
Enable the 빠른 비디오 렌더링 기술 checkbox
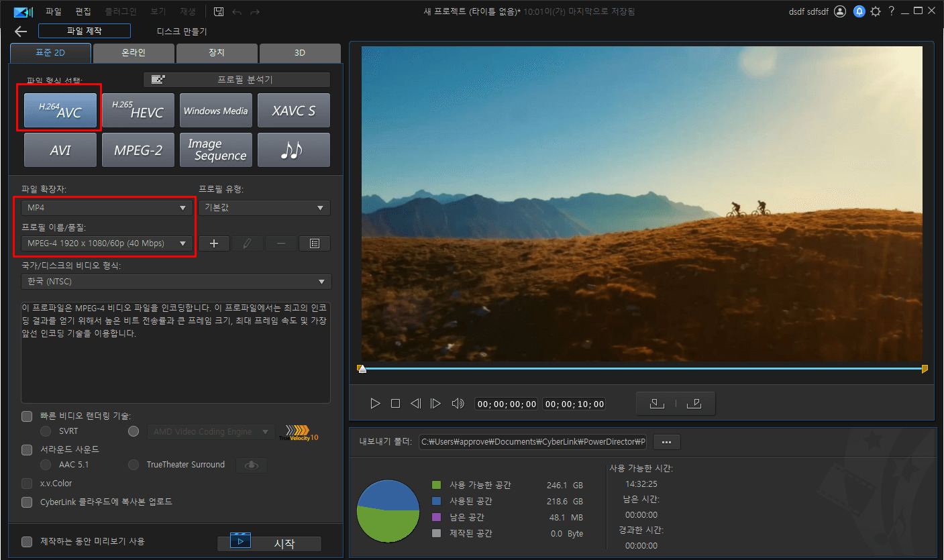point(27,416)
